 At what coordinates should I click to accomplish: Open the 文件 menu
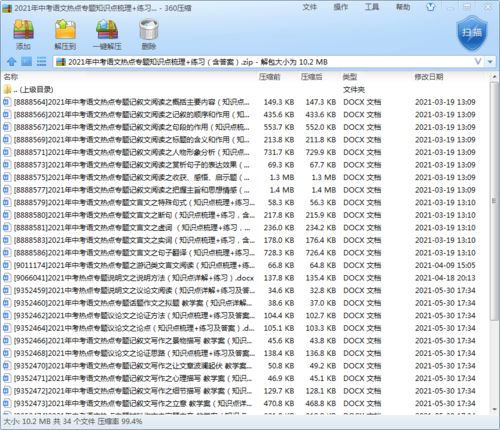pyautogui.click(x=310, y=7)
